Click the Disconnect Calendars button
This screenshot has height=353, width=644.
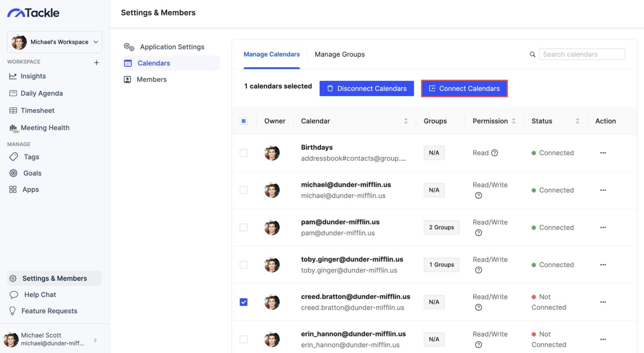(x=366, y=88)
